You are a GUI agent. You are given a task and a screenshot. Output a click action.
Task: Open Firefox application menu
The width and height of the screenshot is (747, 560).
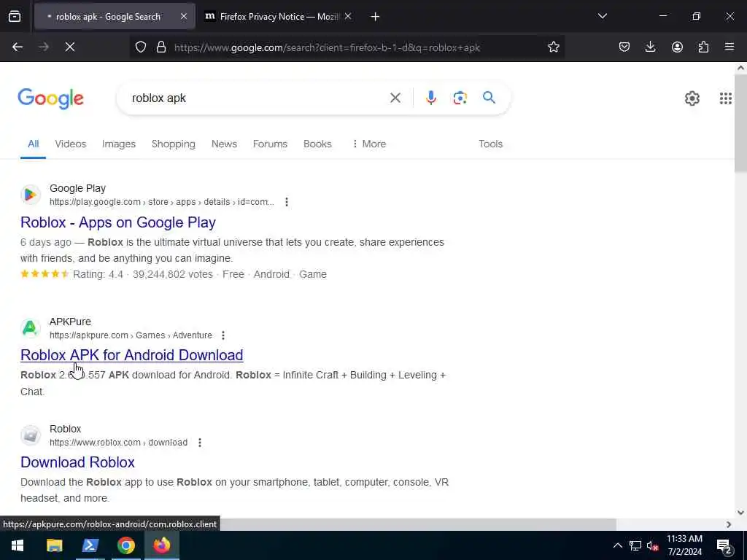[729, 47]
